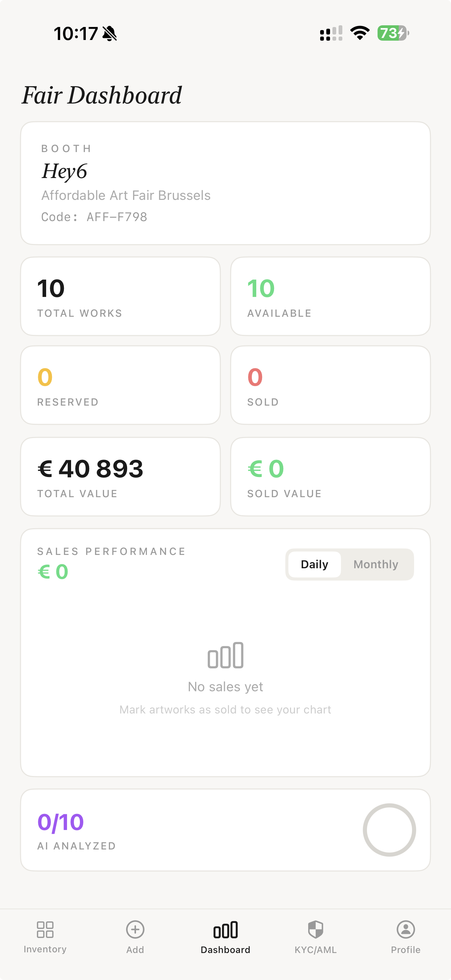
Task: Open the Hey6 booth details card
Action: click(x=225, y=182)
